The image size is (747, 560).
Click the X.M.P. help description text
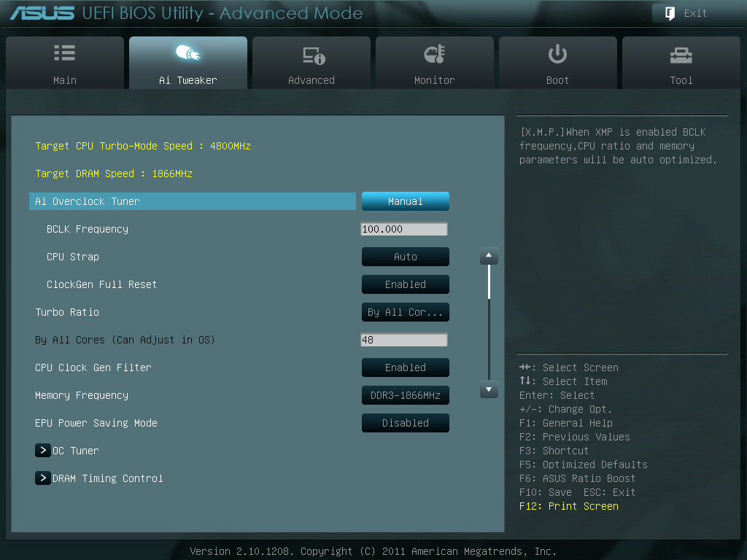point(618,146)
